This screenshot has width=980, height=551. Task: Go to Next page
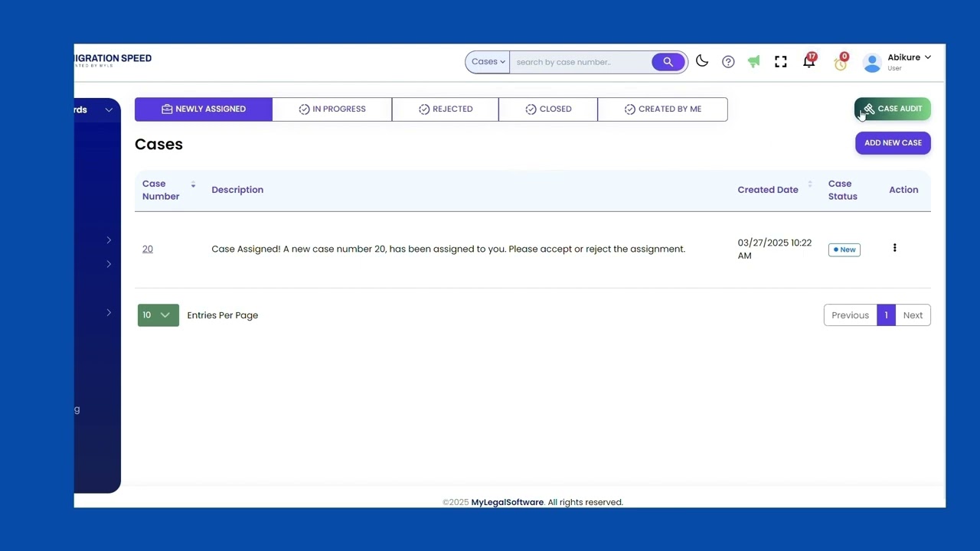click(x=913, y=315)
